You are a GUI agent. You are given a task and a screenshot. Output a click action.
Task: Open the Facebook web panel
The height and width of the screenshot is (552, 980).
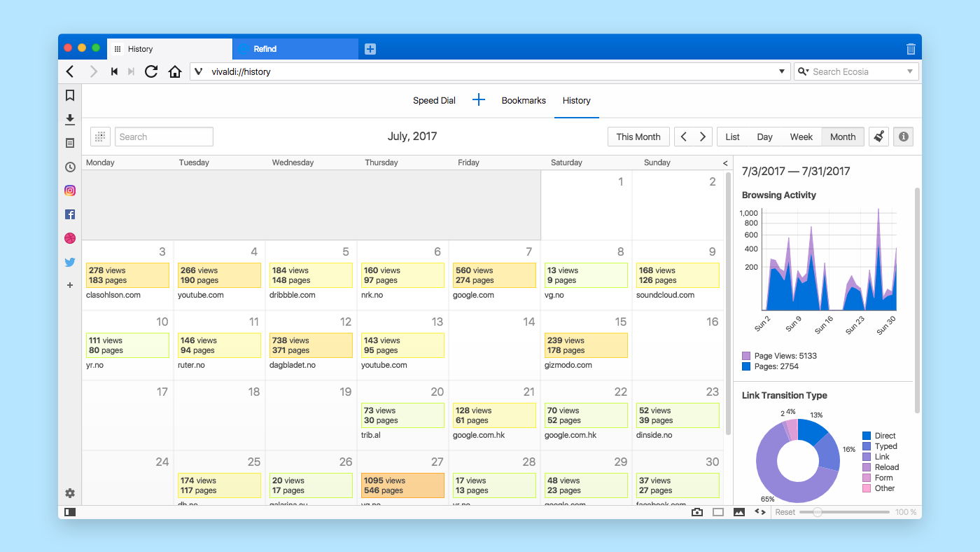tap(70, 214)
